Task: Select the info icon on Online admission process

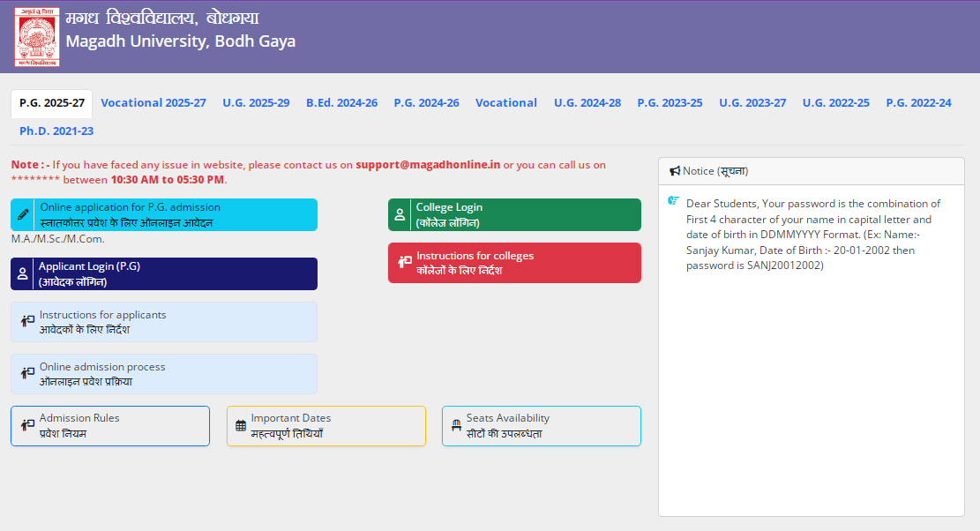Action: [25, 374]
